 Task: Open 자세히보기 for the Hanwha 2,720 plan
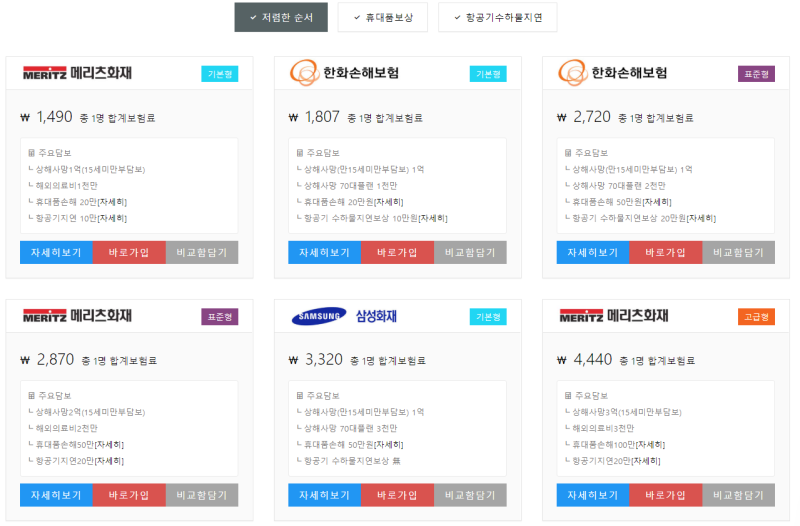pos(593,253)
